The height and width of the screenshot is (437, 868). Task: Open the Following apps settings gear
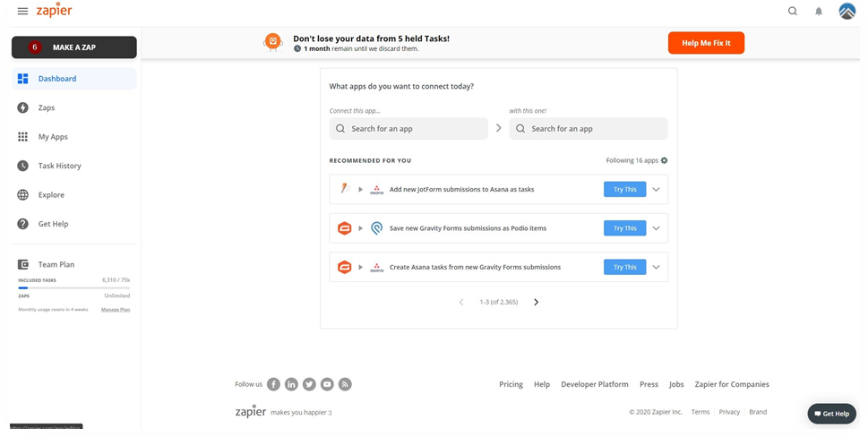point(665,160)
